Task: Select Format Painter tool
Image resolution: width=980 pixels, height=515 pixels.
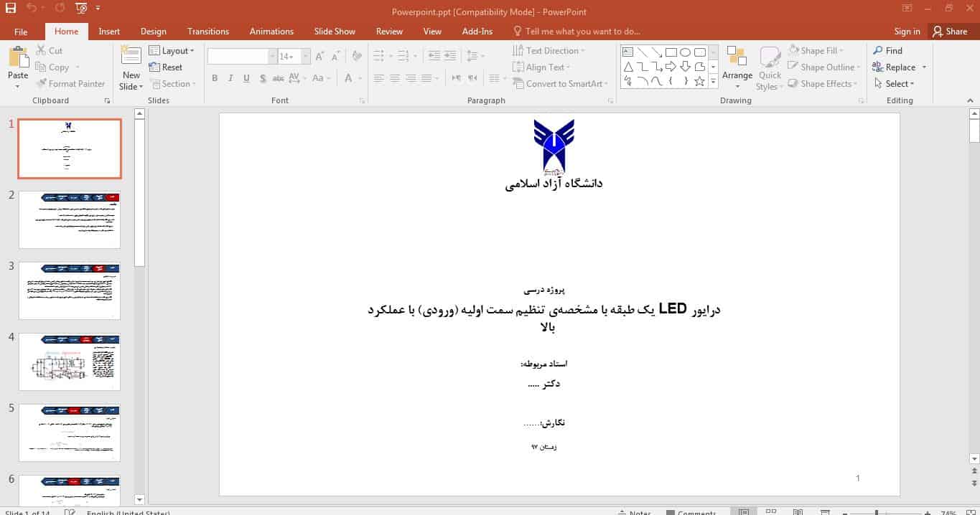Action: pyautogui.click(x=70, y=84)
